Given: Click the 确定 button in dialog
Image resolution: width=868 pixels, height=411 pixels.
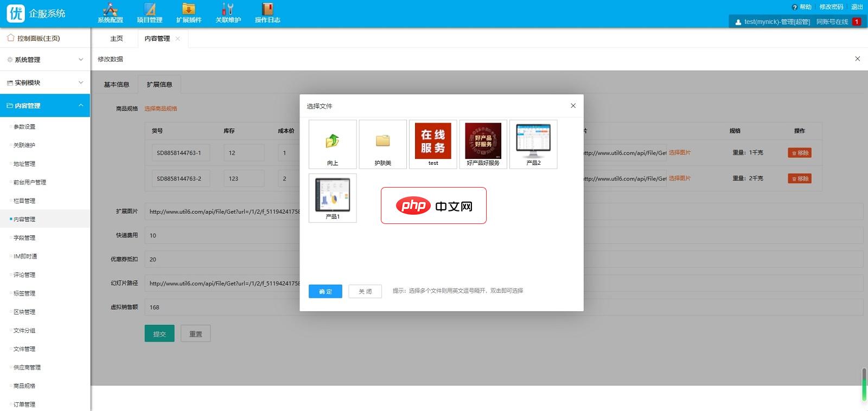Looking at the screenshot, I should (x=325, y=291).
